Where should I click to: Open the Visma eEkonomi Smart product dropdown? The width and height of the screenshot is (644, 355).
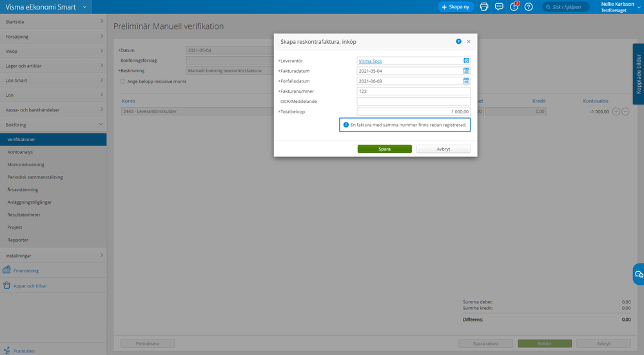pyautogui.click(x=84, y=6)
